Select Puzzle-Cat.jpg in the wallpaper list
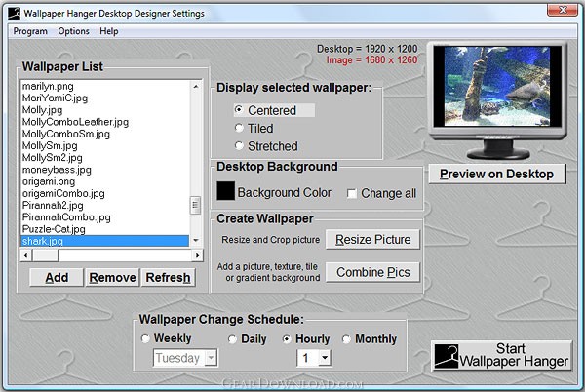The width and height of the screenshot is (585, 392). point(105,229)
